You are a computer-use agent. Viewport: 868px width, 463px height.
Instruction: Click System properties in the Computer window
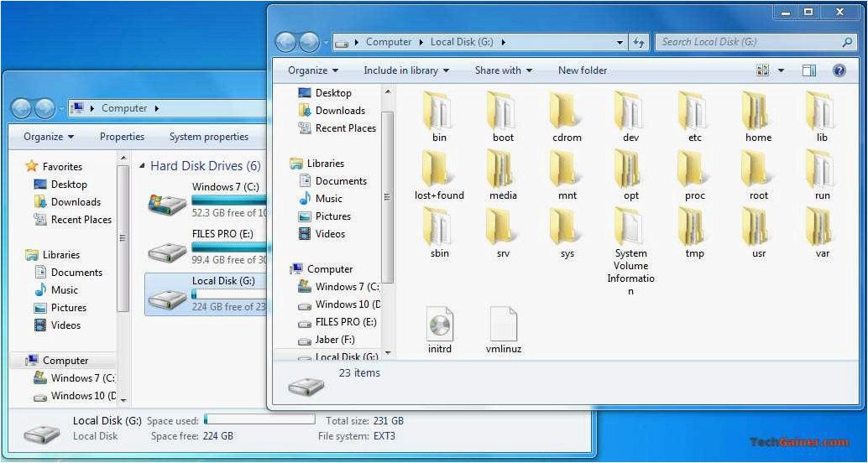pyautogui.click(x=209, y=137)
